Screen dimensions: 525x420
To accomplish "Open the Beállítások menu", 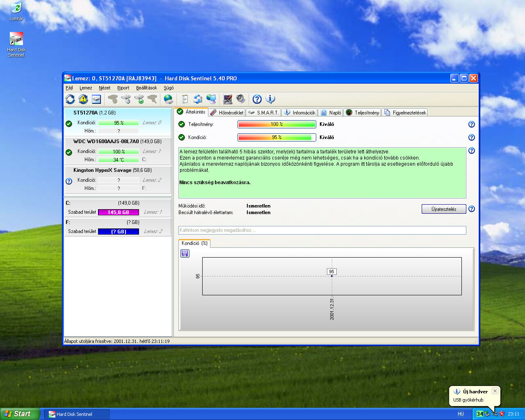I will tap(146, 88).
